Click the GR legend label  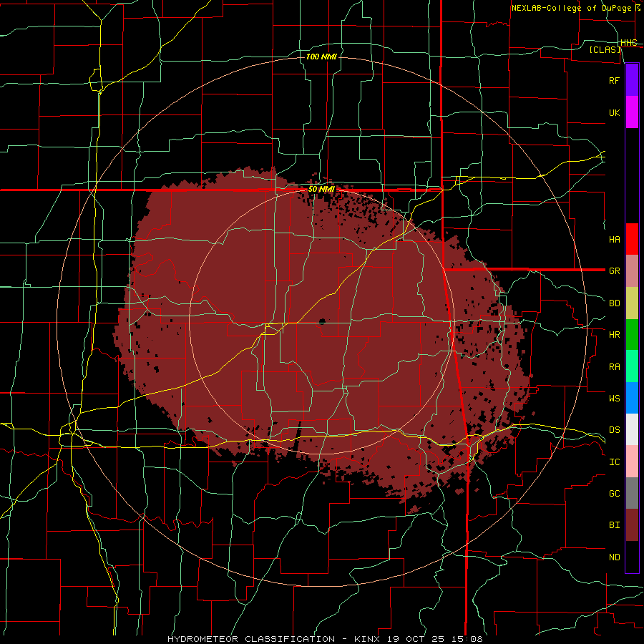pyautogui.click(x=614, y=271)
